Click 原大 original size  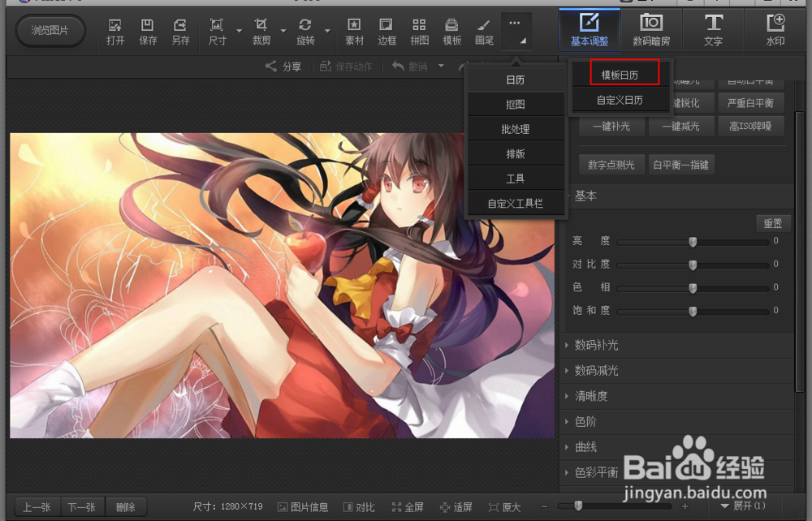coord(504,507)
